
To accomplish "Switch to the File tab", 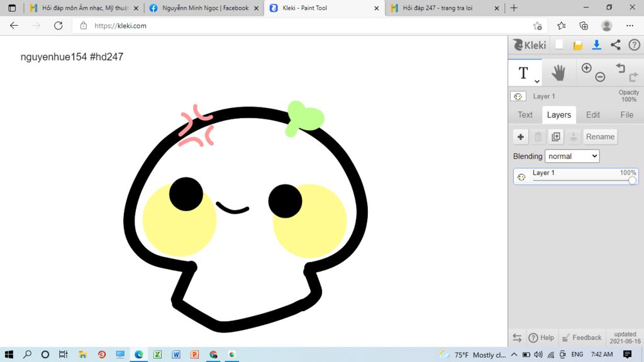I will point(627,115).
